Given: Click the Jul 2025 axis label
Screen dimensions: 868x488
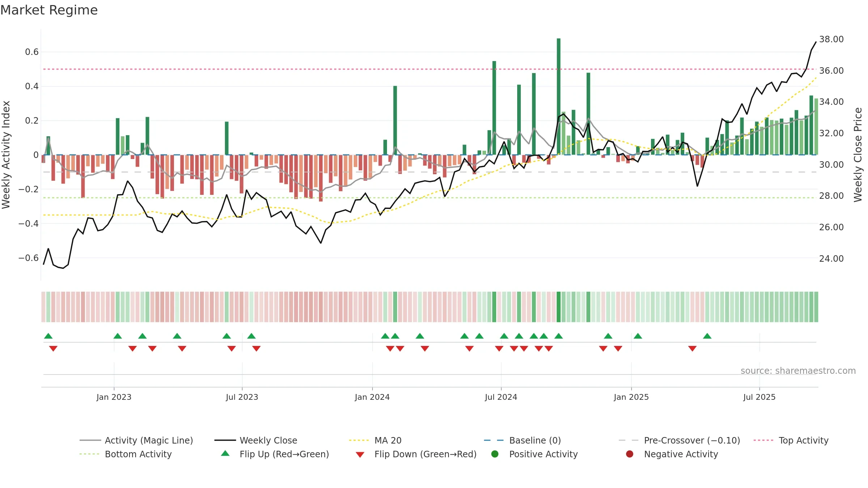Looking at the screenshot, I should (x=759, y=397).
